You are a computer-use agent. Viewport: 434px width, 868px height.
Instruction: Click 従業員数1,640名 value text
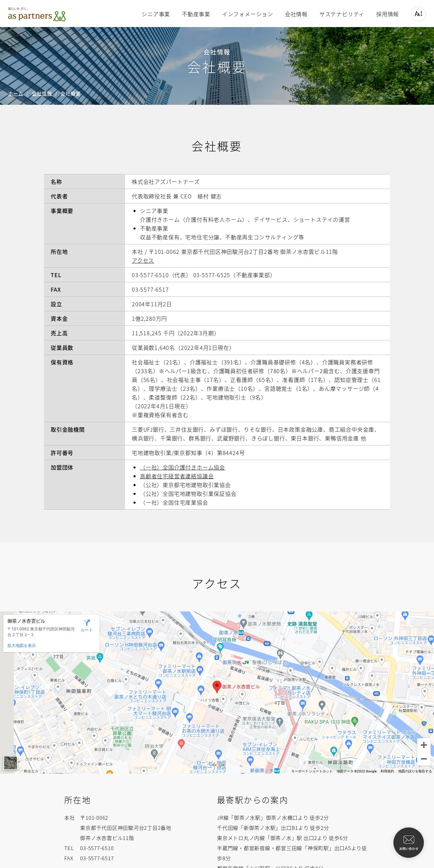click(182, 348)
